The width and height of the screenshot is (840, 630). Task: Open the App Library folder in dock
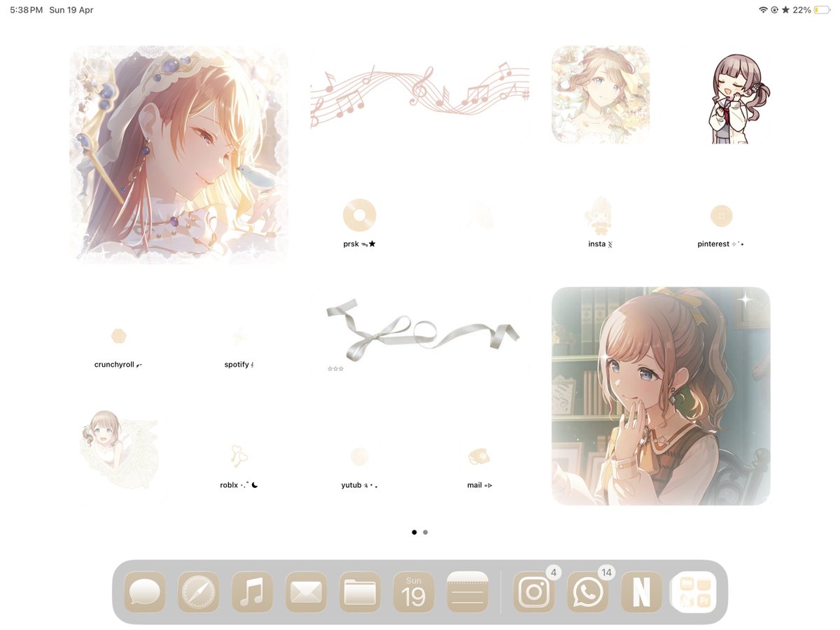tap(695, 592)
